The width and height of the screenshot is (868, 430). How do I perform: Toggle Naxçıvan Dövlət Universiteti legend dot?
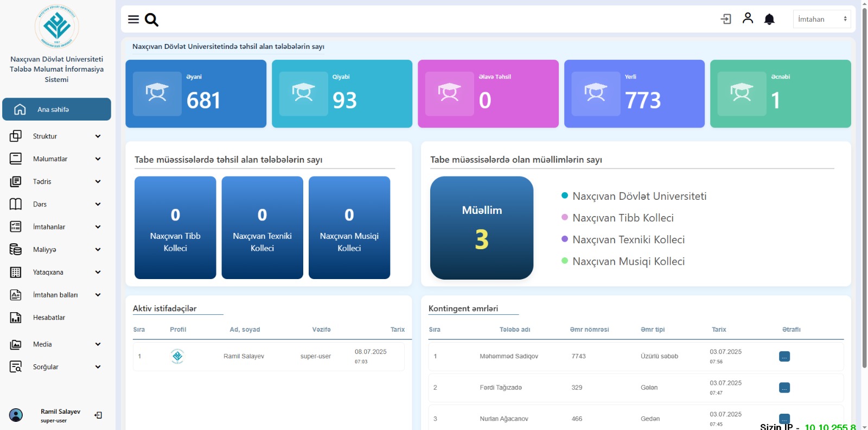coord(565,195)
